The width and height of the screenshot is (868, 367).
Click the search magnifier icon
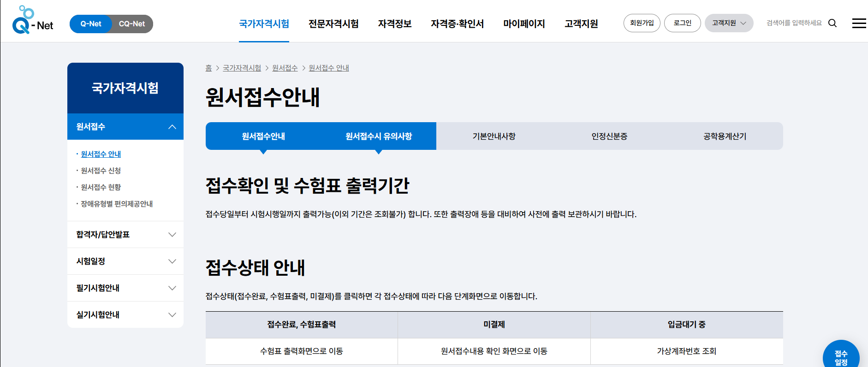pos(832,23)
